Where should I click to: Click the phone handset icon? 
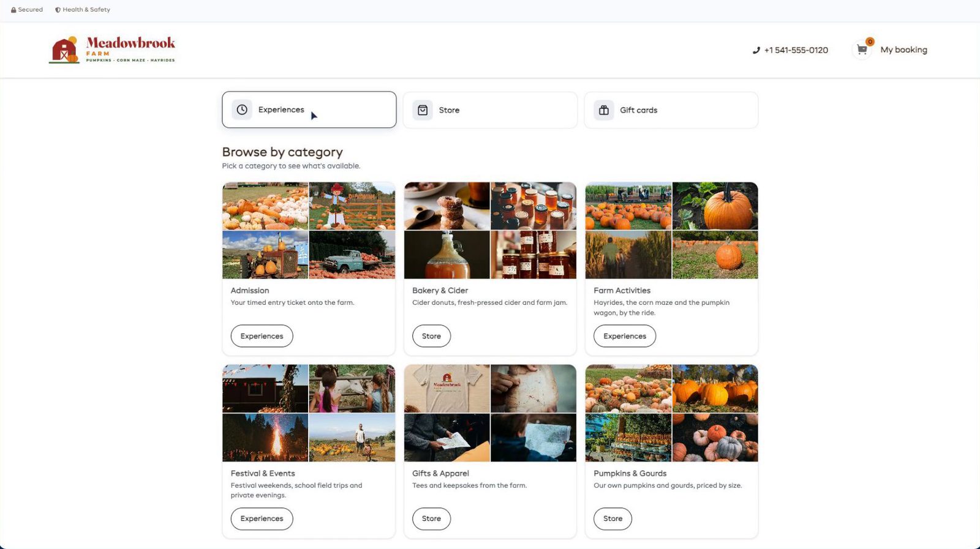coord(756,50)
